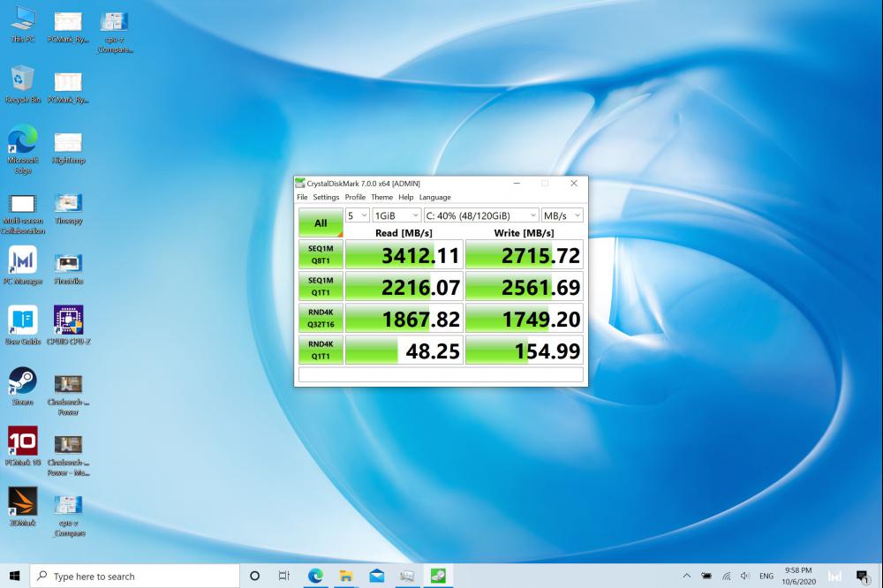This screenshot has height=588, width=883.
Task: Click the 2715.72 write result
Action: tap(525, 254)
